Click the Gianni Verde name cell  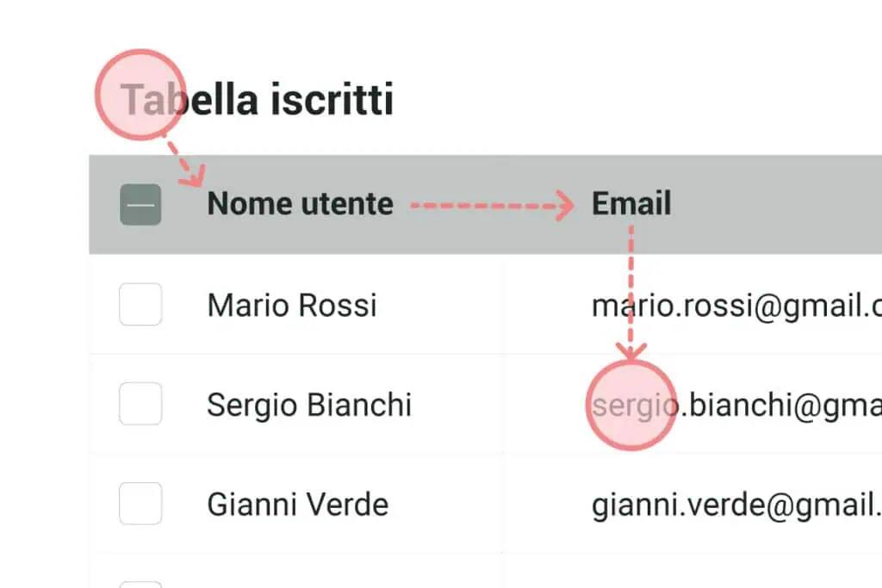click(x=297, y=504)
